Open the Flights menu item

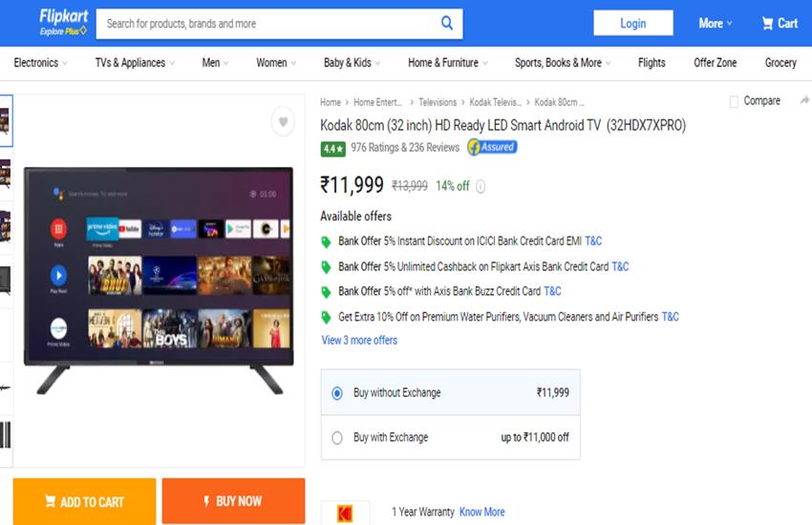coord(652,63)
